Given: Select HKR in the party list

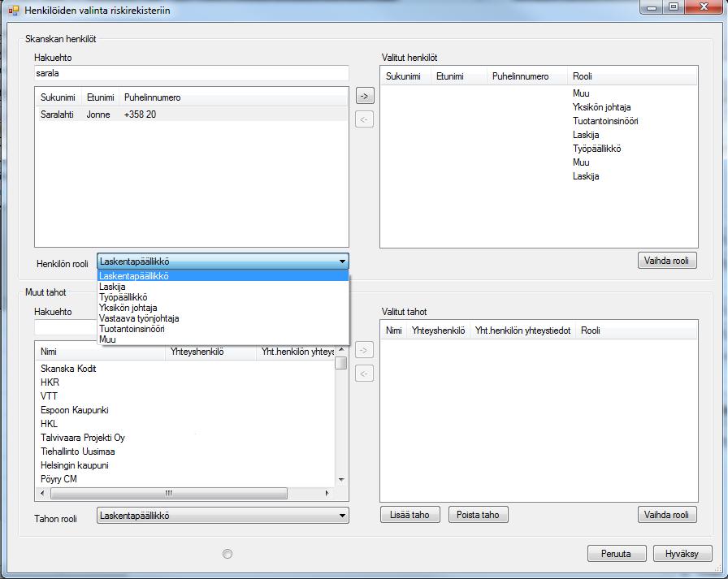Looking at the screenshot, I should click(x=184, y=382).
